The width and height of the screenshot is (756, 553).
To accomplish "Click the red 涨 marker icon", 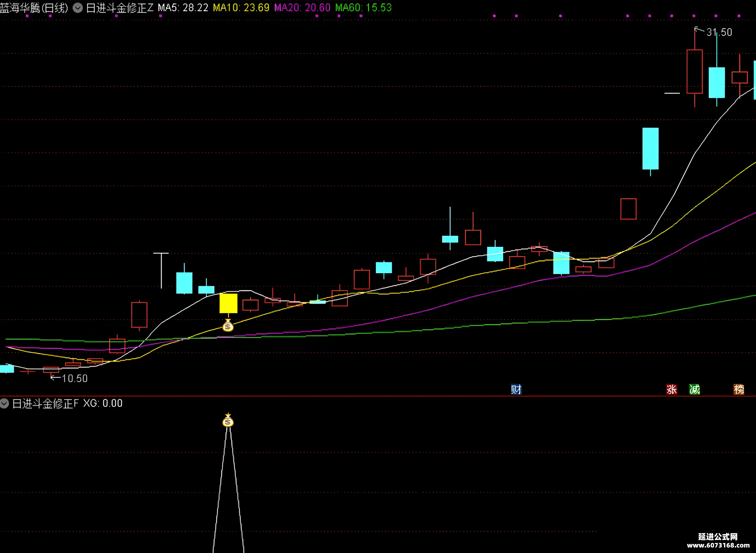I will [x=672, y=389].
